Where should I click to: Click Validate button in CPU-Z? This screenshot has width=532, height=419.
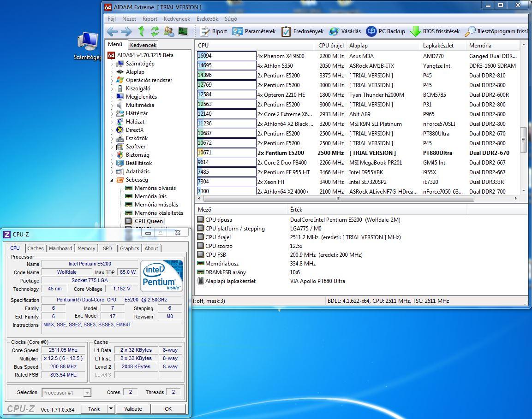point(133,409)
